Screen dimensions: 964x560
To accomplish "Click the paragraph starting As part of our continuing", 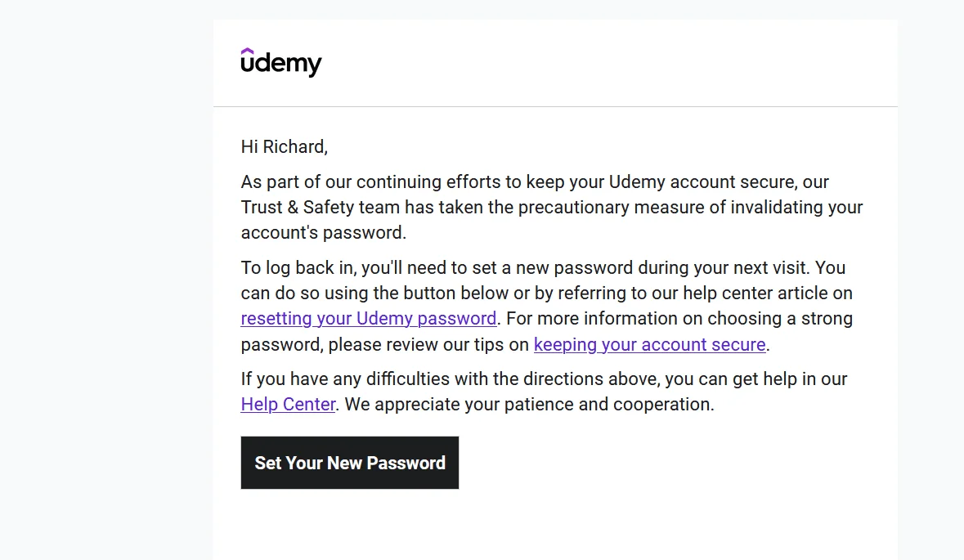I will pos(551,207).
